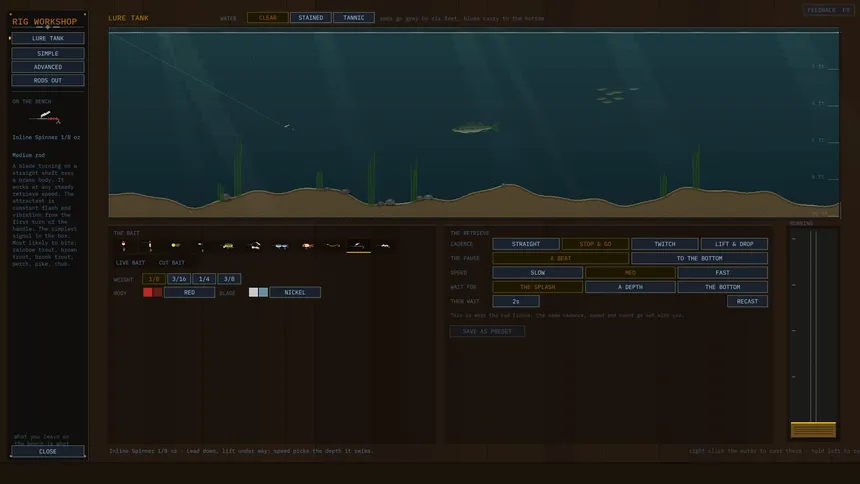Set water clarity to Tannic

354,18
